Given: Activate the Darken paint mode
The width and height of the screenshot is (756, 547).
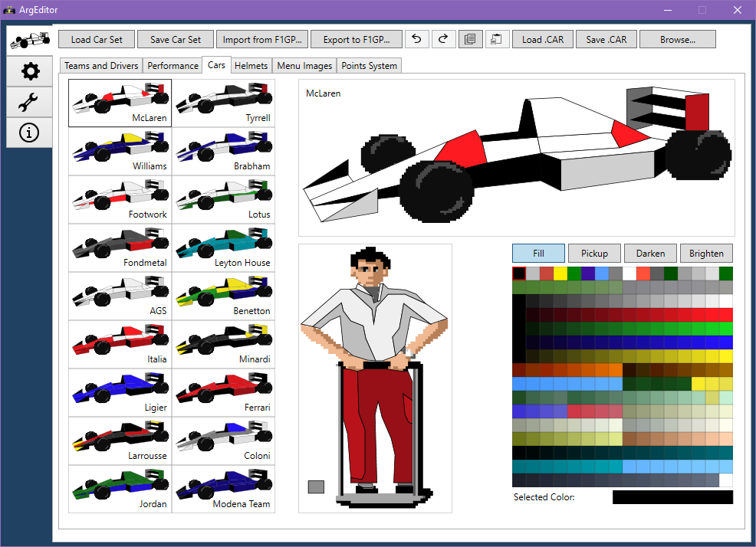Looking at the screenshot, I should pyautogui.click(x=650, y=253).
